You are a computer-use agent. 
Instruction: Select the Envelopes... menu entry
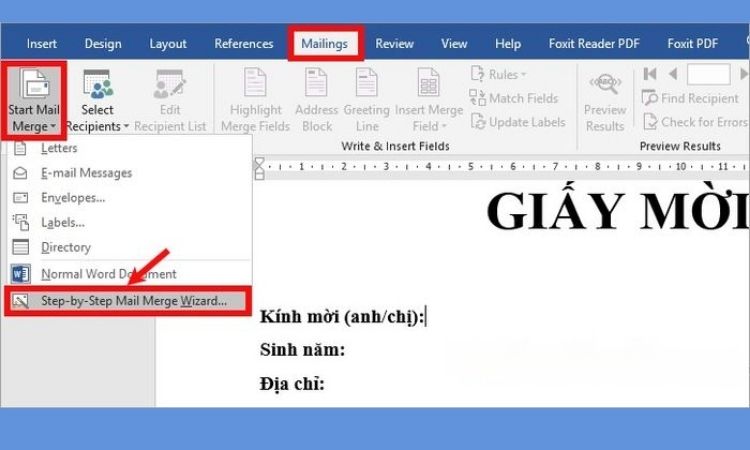129,198
